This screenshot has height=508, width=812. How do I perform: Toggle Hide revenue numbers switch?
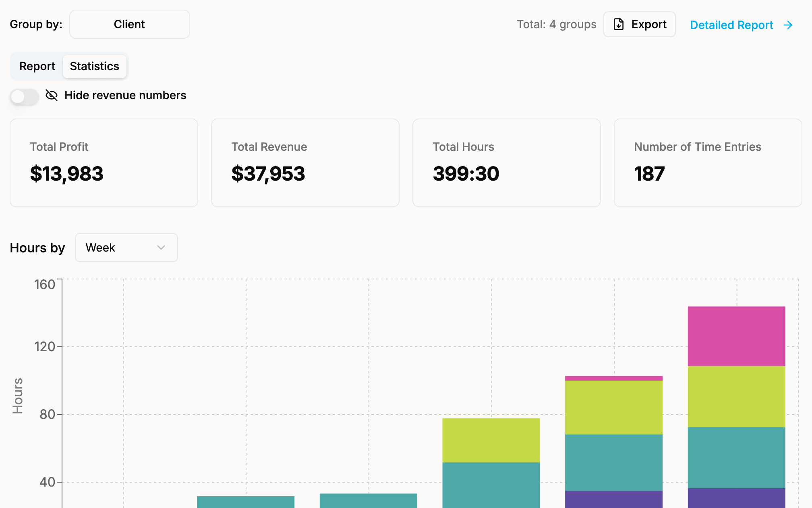[x=25, y=96]
